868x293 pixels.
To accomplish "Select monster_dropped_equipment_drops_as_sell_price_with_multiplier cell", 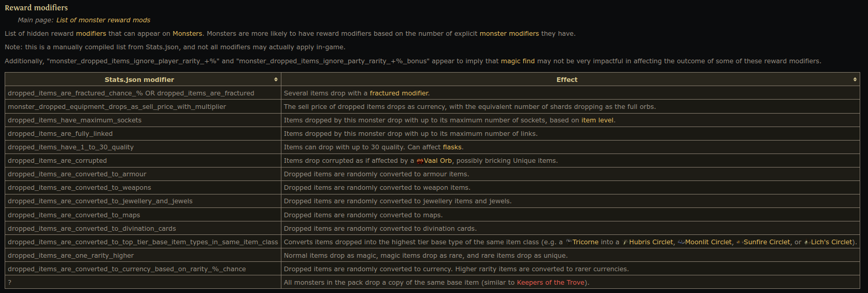I will pyautogui.click(x=143, y=107).
